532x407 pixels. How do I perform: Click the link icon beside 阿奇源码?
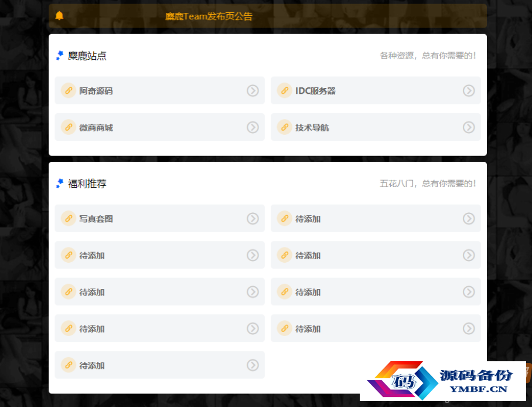click(69, 90)
